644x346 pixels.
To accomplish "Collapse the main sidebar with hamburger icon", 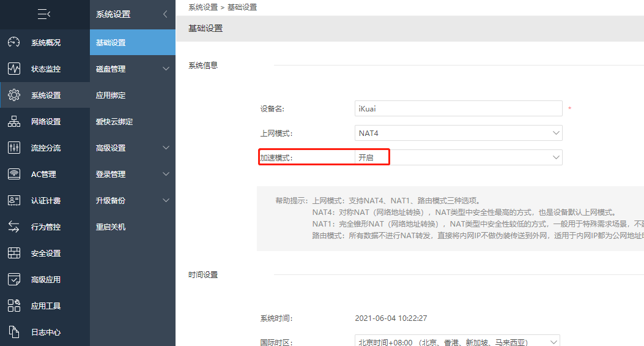I will [44, 14].
